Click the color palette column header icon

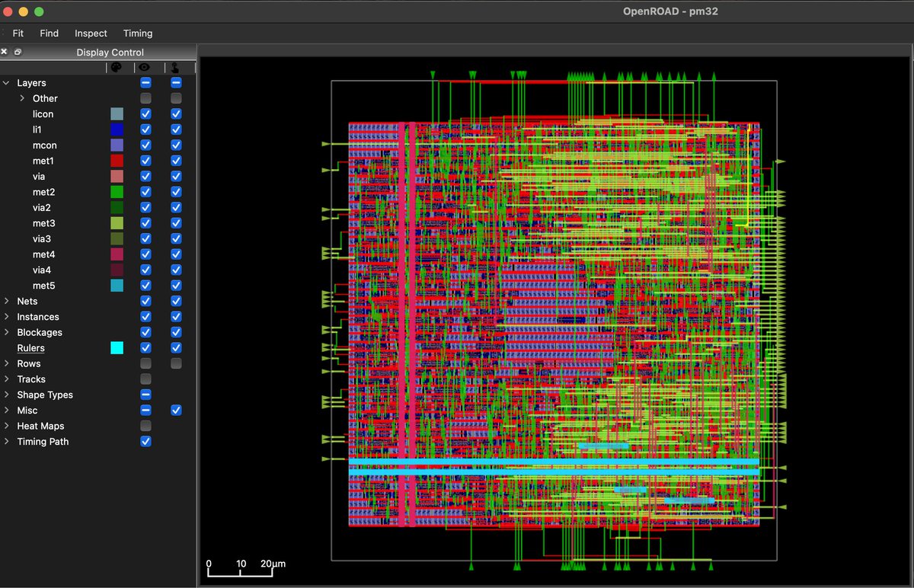click(x=117, y=67)
